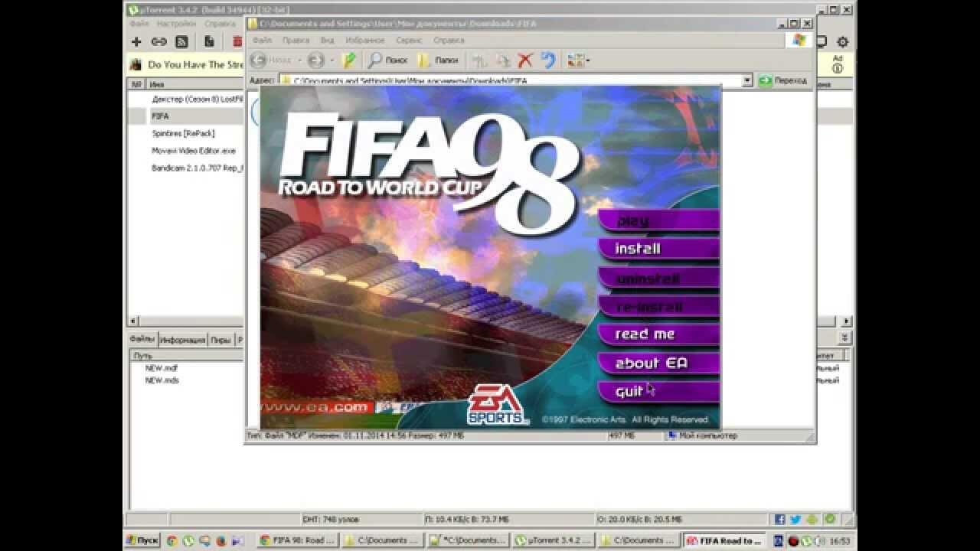Open Folders (Папки) pane in Explorer toolbar
This screenshot has height=551, width=980.
[438, 60]
